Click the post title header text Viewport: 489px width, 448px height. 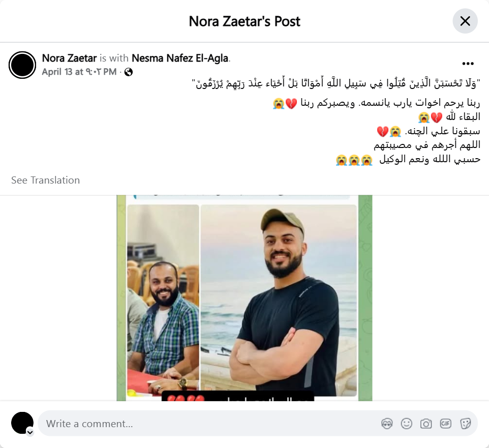click(x=244, y=21)
